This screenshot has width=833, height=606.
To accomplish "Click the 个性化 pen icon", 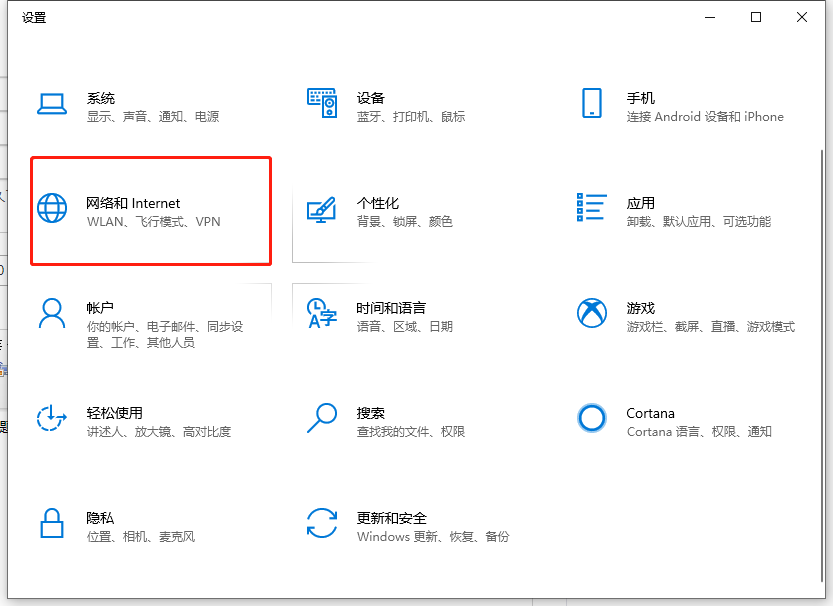I will click(x=322, y=211).
